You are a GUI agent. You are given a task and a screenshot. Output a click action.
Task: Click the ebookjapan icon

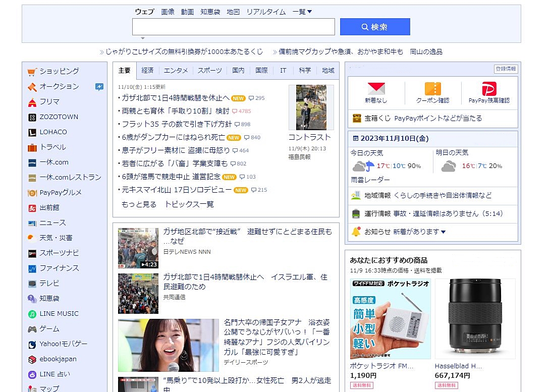click(x=32, y=359)
